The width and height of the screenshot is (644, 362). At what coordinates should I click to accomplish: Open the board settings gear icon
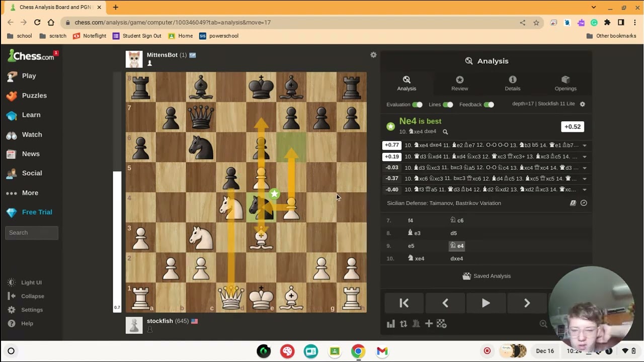tap(373, 55)
